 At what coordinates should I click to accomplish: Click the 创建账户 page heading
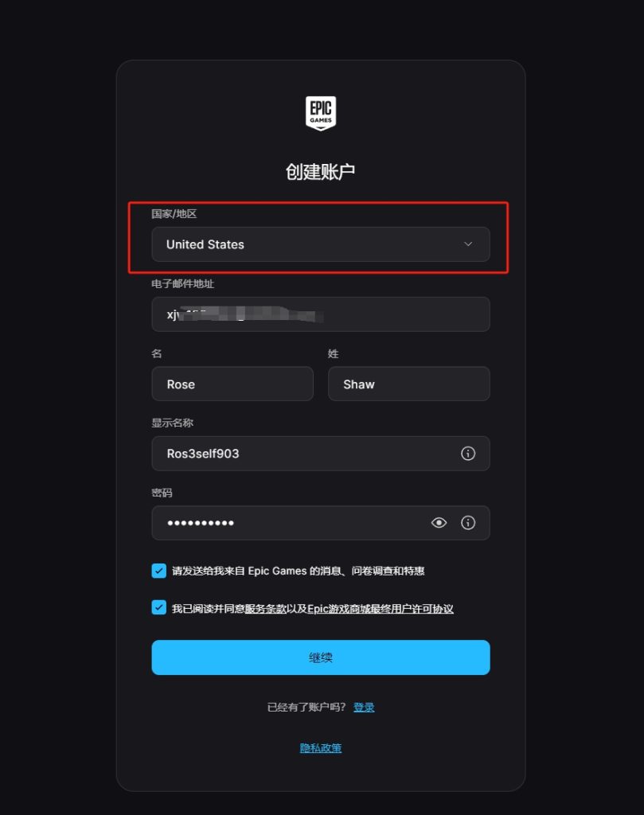(321, 172)
